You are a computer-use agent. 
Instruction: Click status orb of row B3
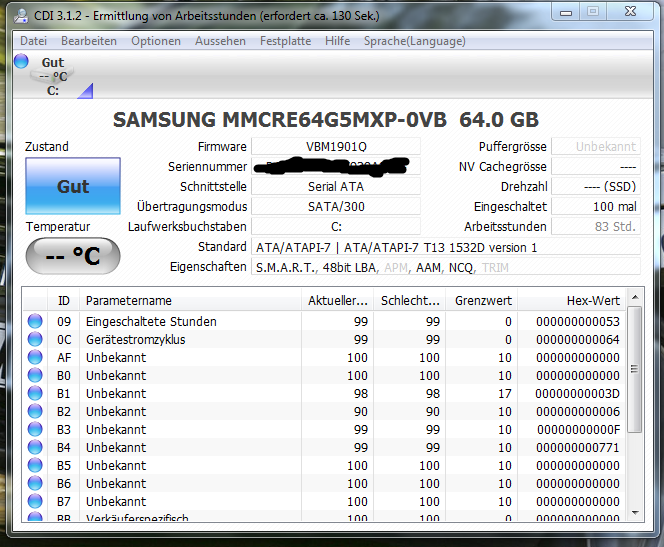(x=35, y=429)
